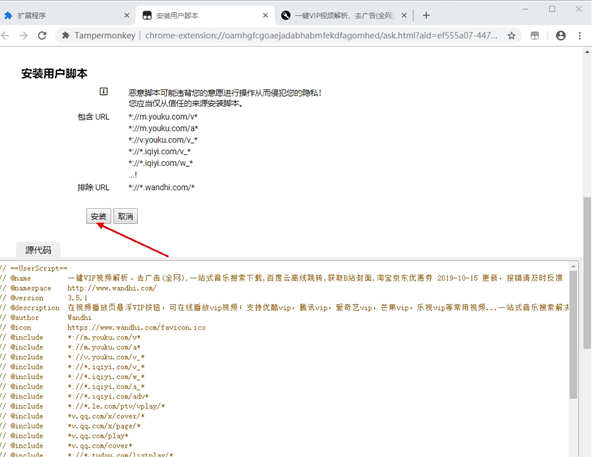Image resolution: width=592 pixels, height=457 pixels.
Task: Click the source code pane scrollbar thumb
Action: pos(573,334)
